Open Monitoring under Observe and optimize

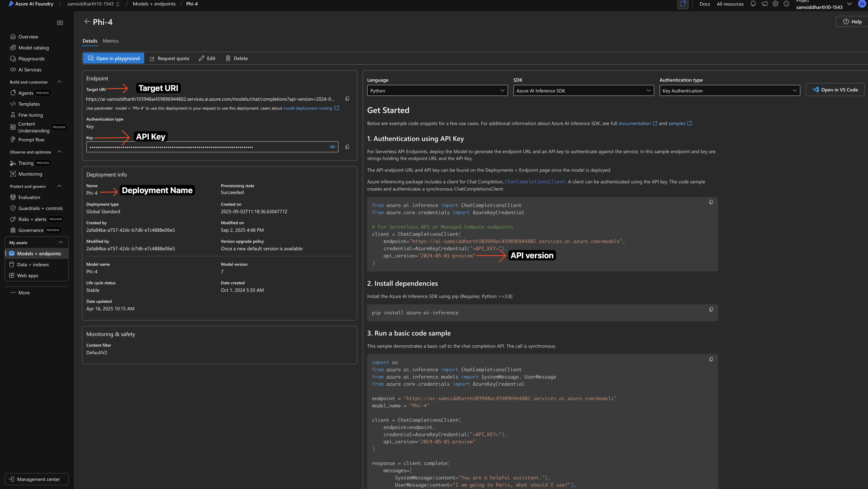point(31,174)
